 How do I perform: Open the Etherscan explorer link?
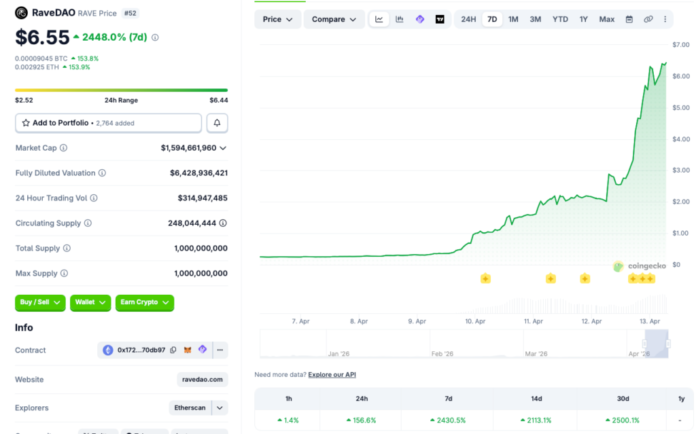click(x=190, y=408)
